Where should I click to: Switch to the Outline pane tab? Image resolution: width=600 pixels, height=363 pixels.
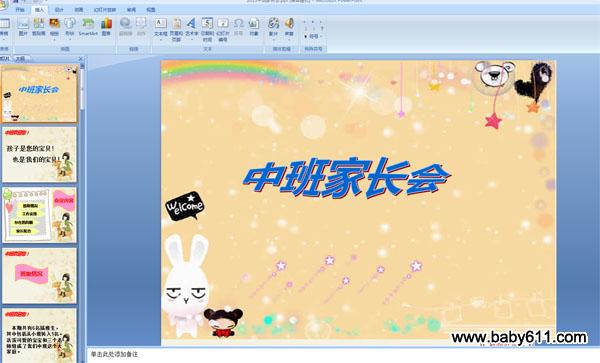pyautogui.click(x=20, y=59)
